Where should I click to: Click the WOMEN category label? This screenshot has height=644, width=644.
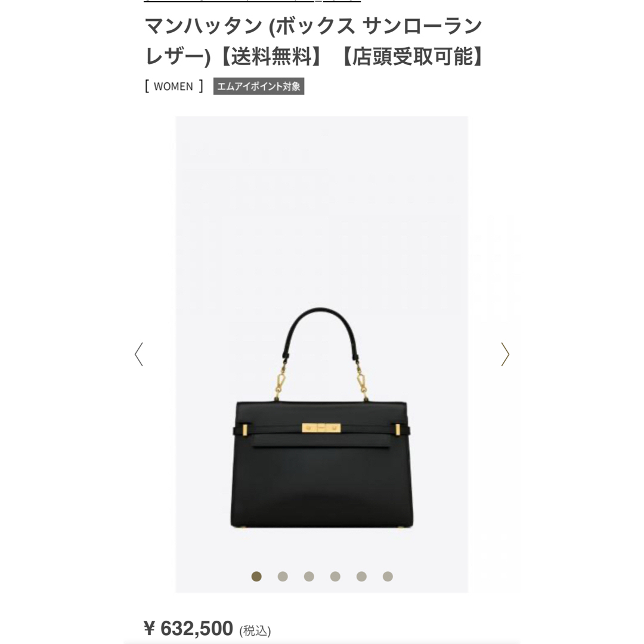click(174, 86)
